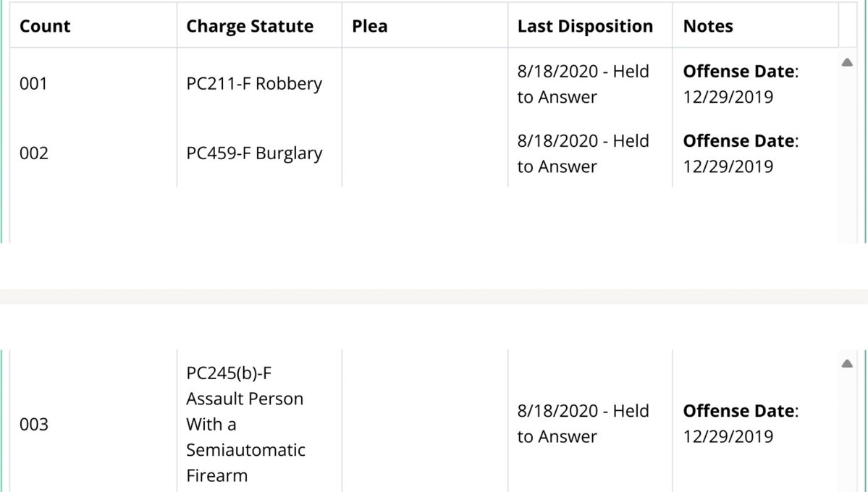Click the Last Disposition column header

(585, 27)
